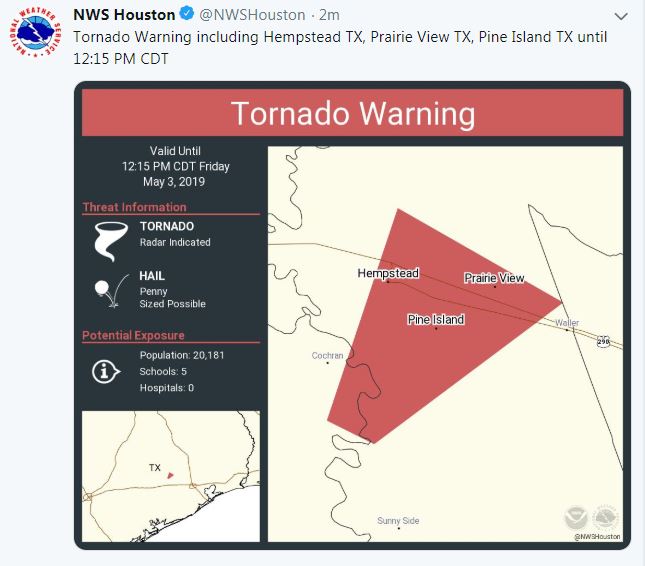Click the Sunny Side town label

398,521
